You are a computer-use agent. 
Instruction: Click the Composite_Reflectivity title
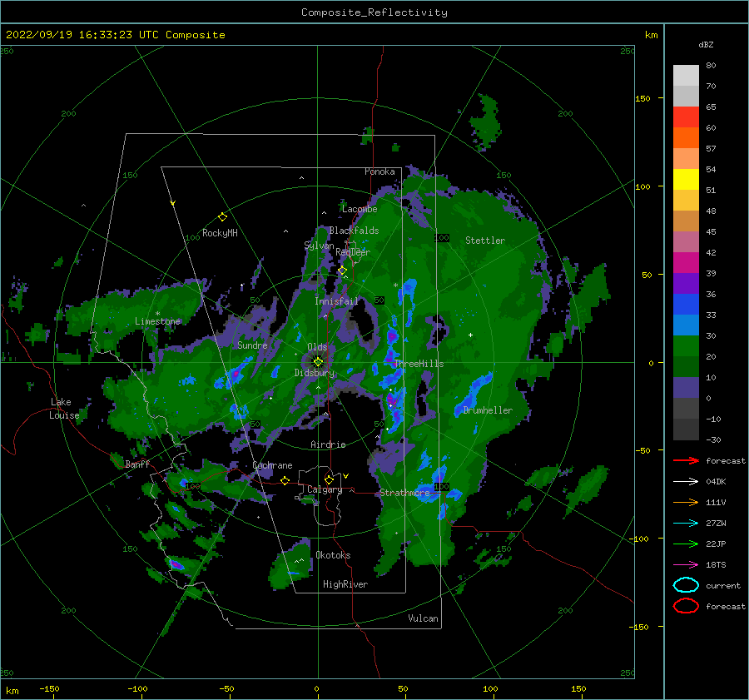point(374,12)
